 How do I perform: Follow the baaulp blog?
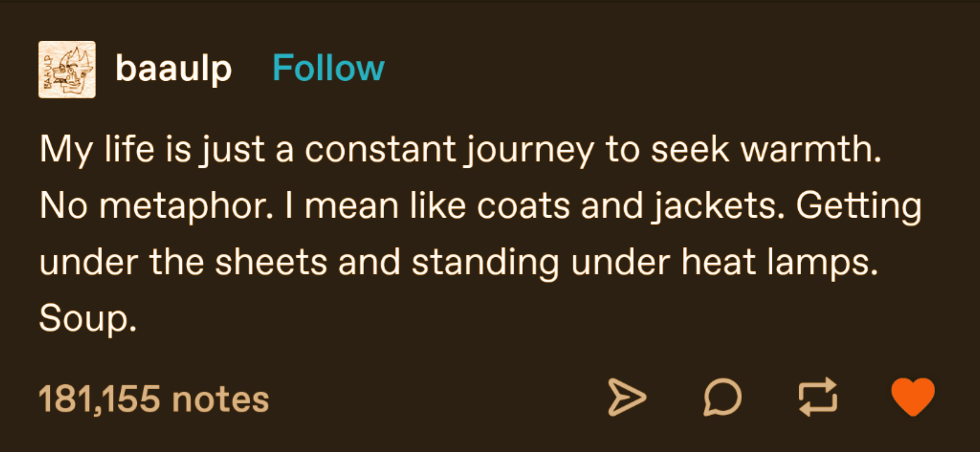tap(328, 68)
